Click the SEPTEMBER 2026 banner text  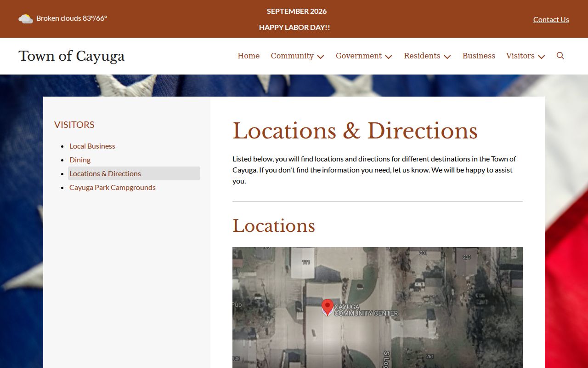(297, 11)
